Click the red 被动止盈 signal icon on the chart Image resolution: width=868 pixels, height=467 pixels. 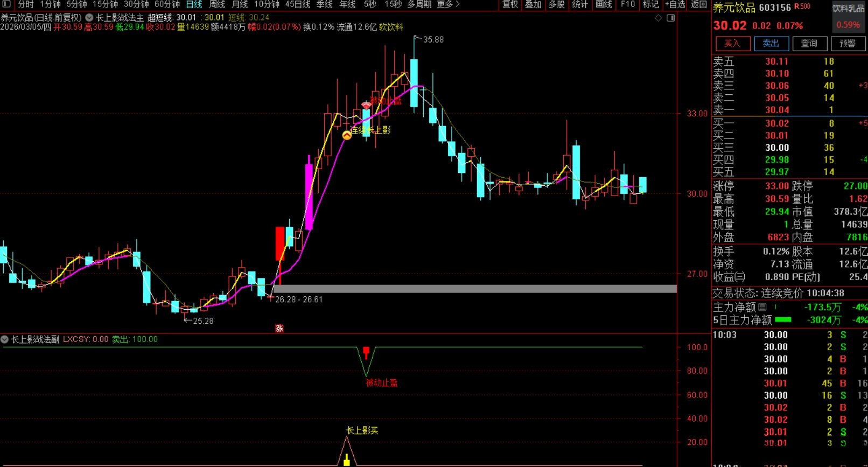tap(366, 105)
